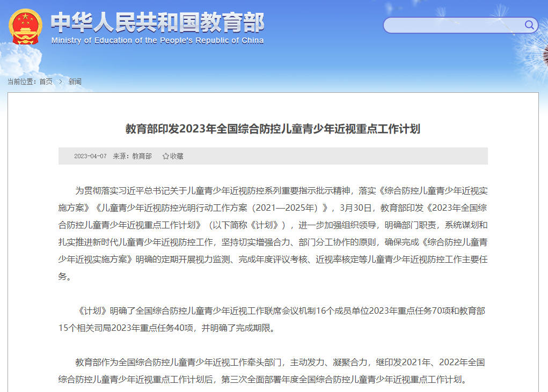
Task: Click the breadcrumb arrow after 首页
Action: pyautogui.click(x=61, y=82)
